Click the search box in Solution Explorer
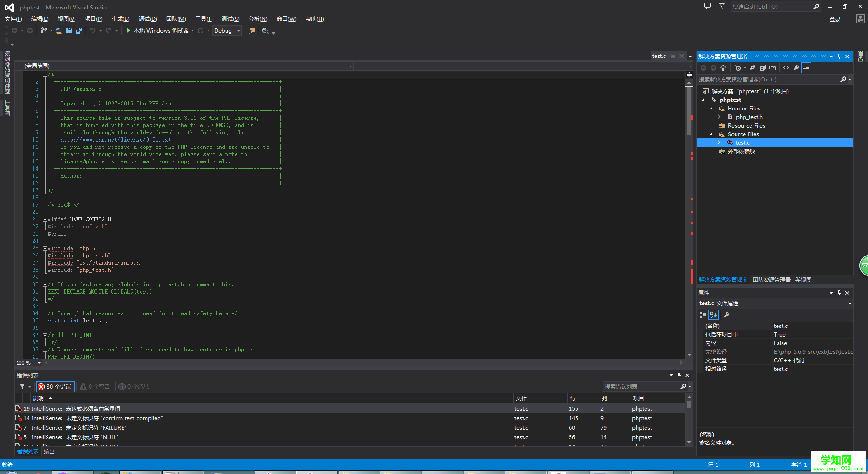This screenshot has width=868, height=474. coord(769,80)
